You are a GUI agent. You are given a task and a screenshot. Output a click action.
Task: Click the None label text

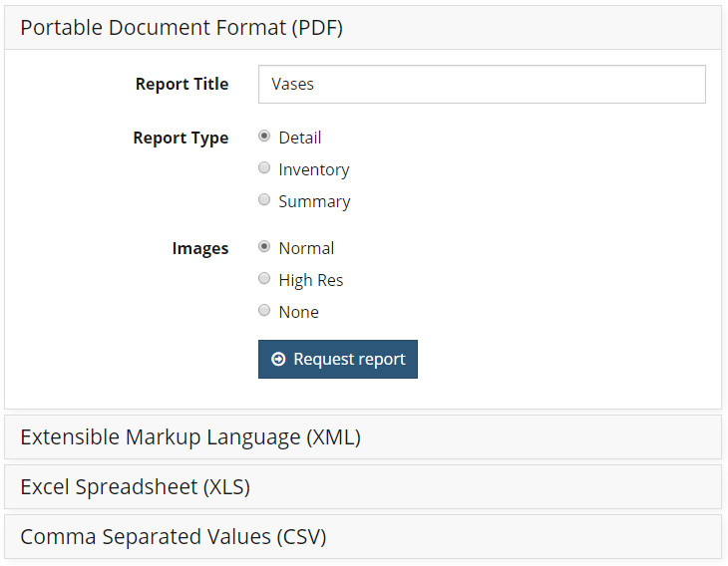pyautogui.click(x=298, y=312)
